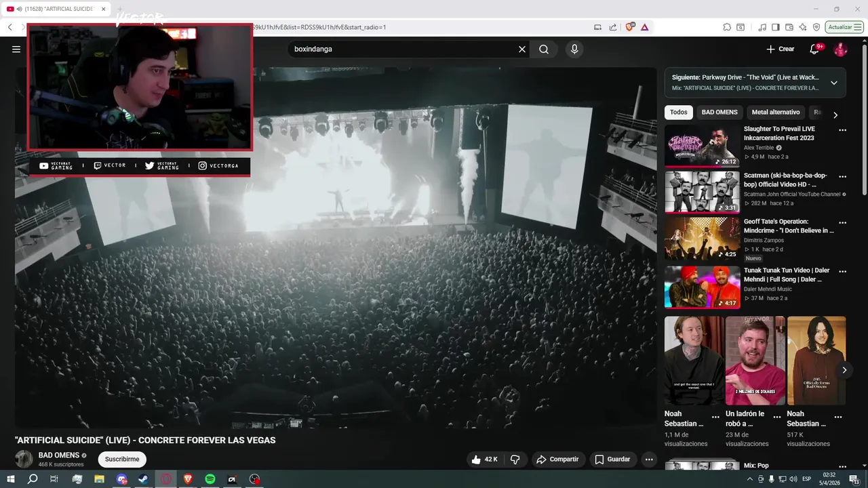Open Brave VPN shield icon
Viewport: 868px width, 488px height.
coord(816,27)
